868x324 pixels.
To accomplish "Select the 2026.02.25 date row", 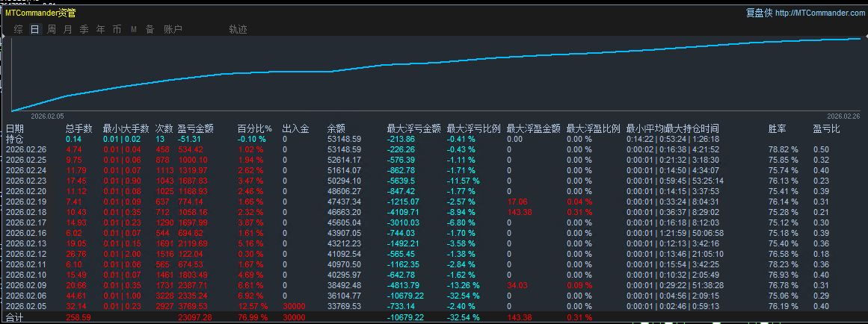I will [26, 160].
